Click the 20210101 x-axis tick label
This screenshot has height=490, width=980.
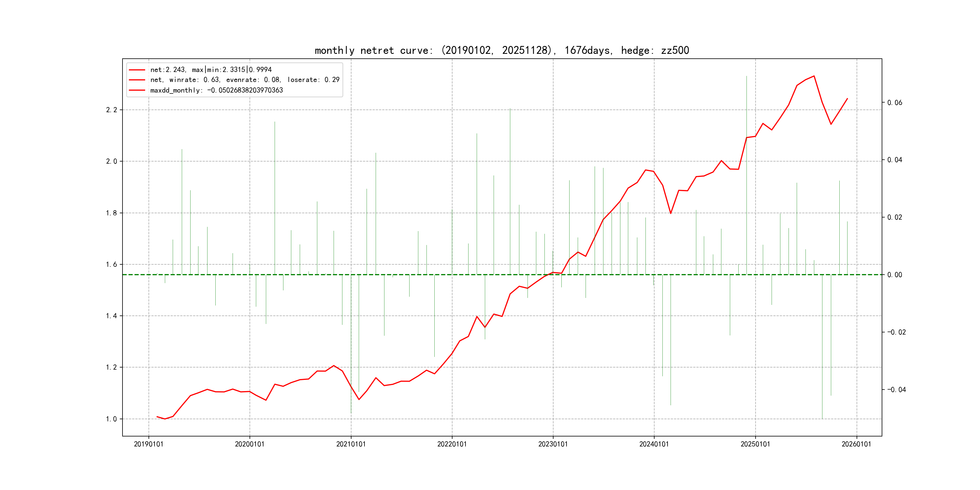(x=351, y=444)
